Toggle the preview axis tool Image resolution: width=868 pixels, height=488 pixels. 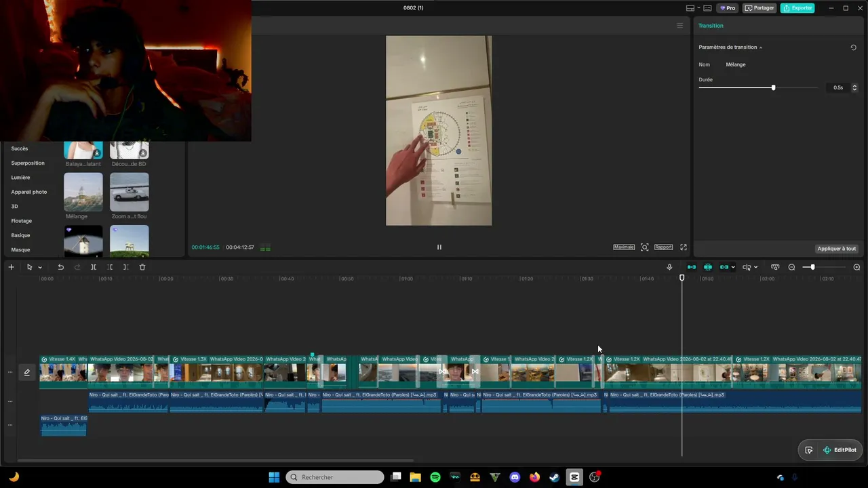click(747, 267)
